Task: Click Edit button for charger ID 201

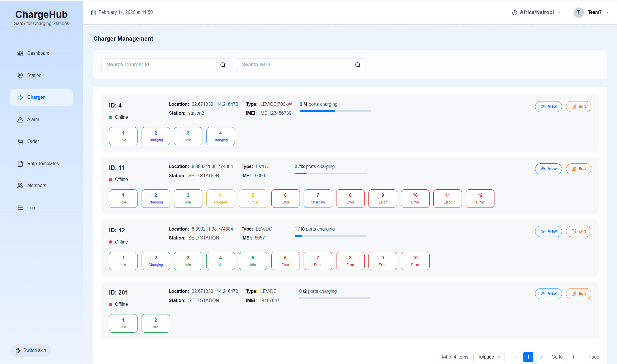Action: click(x=578, y=294)
